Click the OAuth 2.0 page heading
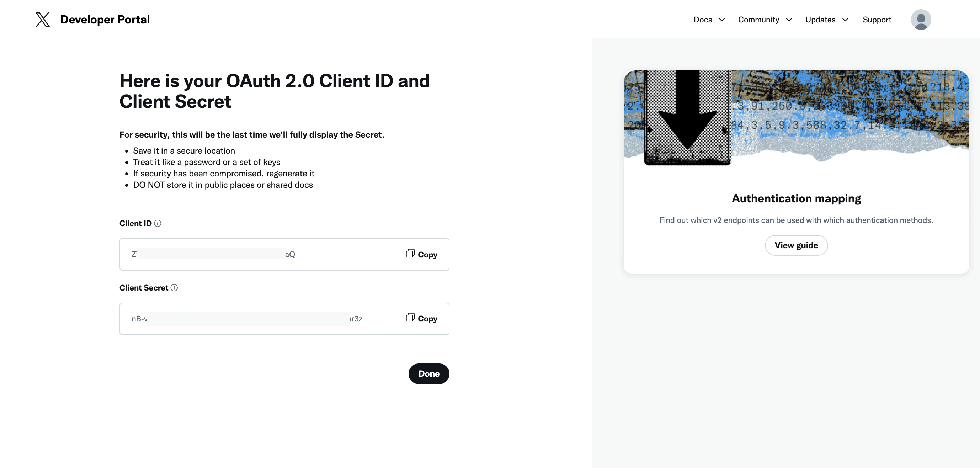The image size is (980, 468). pos(275,91)
